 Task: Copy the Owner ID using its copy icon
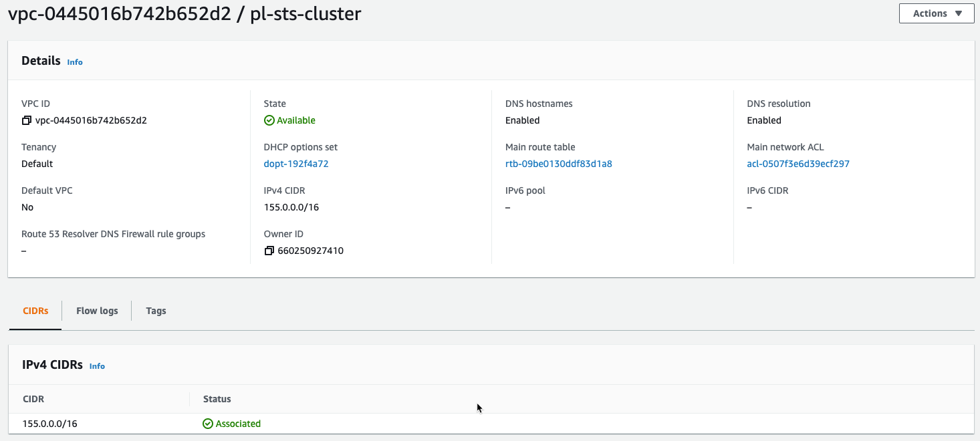(269, 251)
